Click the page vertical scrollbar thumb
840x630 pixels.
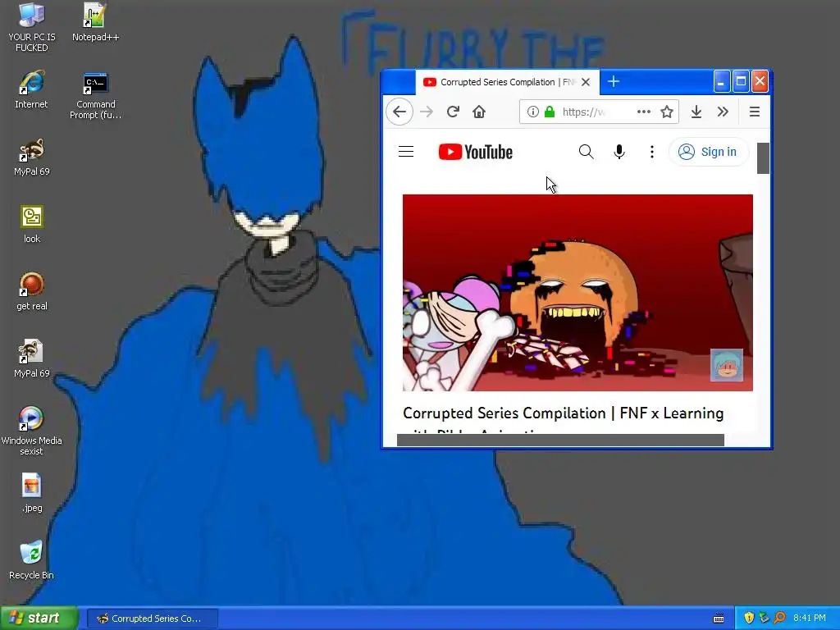(763, 158)
